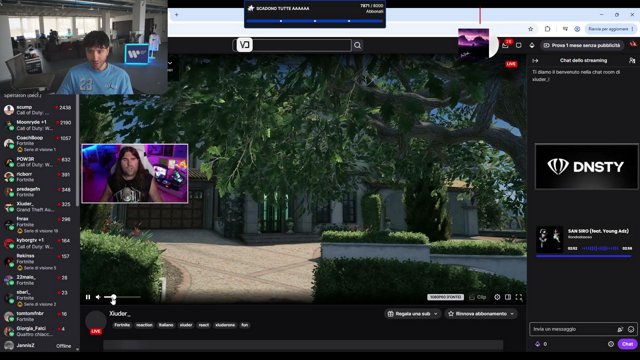Bookmark page with browser star icon

[x=531, y=29]
